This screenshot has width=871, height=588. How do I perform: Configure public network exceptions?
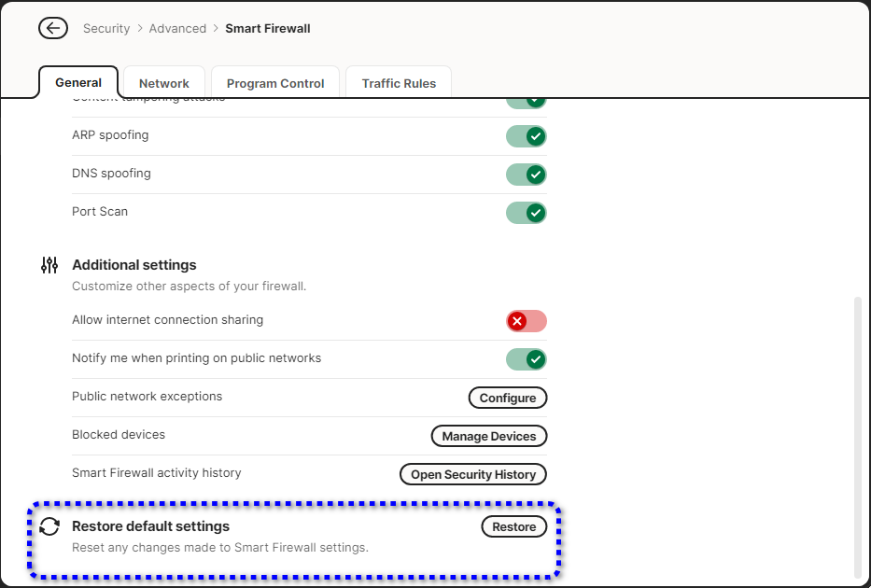tap(507, 398)
